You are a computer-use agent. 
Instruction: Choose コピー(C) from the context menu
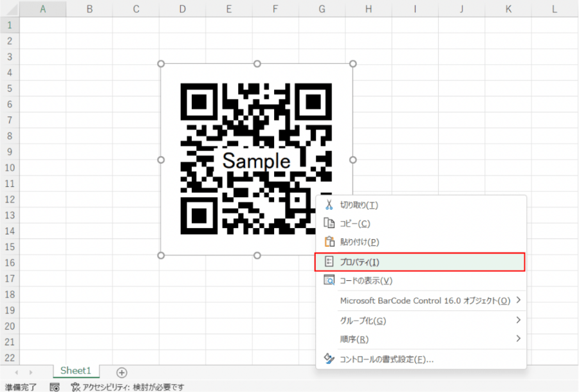point(421,224)
